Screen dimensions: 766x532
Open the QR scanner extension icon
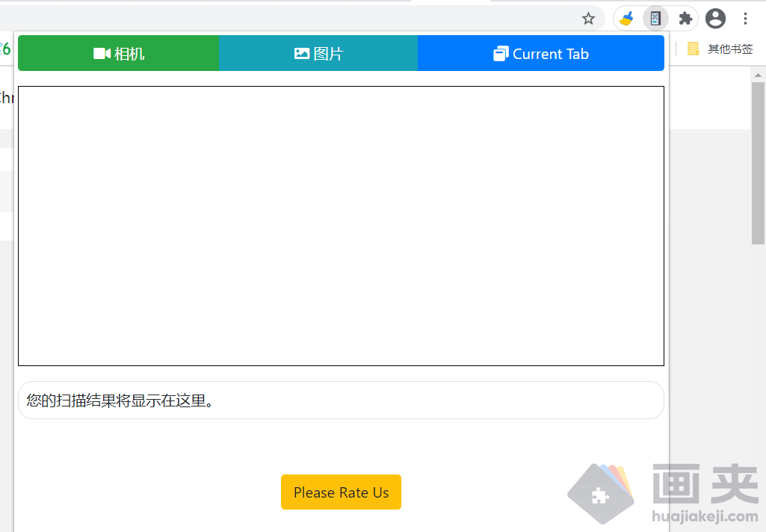click(x=655, y=18)
